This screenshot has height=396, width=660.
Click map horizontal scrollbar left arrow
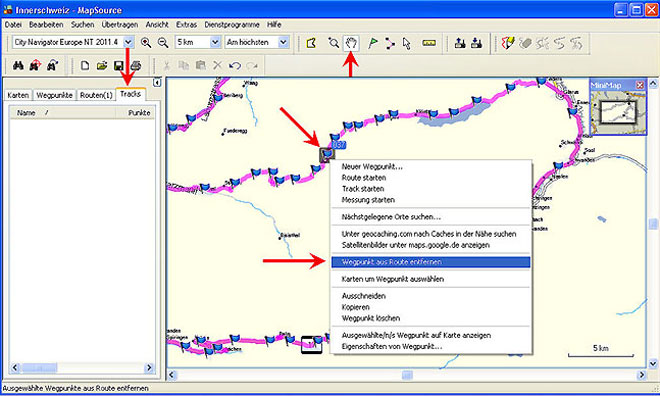(x=172, y=375)
